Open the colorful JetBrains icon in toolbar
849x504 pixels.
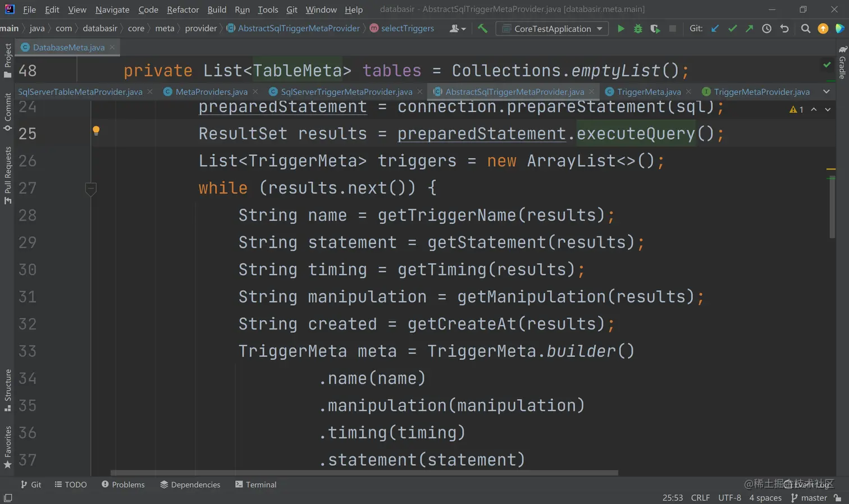[840, 29]
